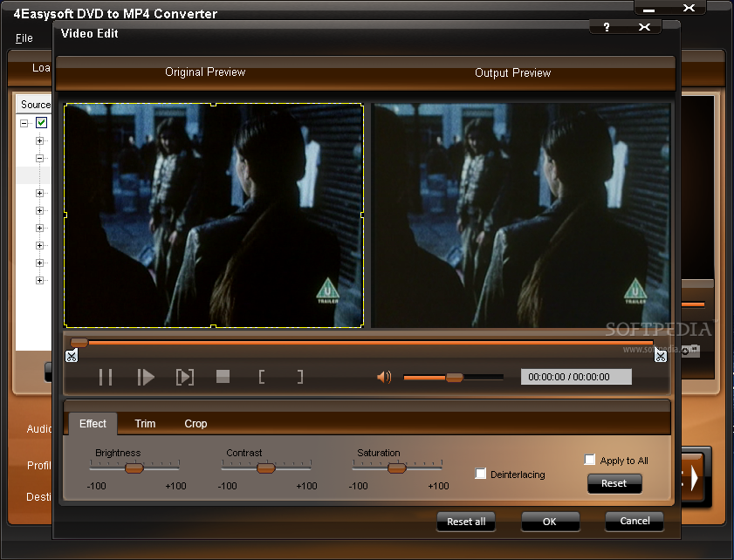This screenshot has height=560, width=734.
Task: Open the File menu in main window
Action: pos(24,38)
